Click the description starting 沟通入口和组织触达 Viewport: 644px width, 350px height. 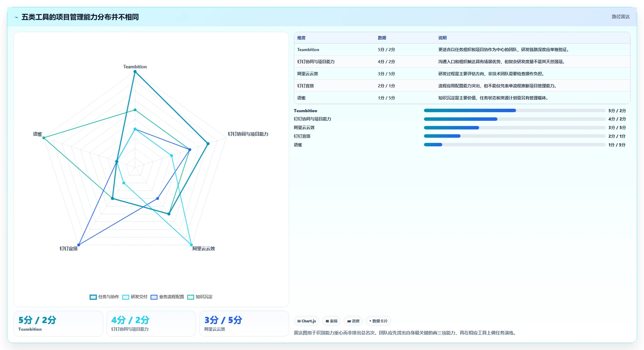(x=502, y=62)
